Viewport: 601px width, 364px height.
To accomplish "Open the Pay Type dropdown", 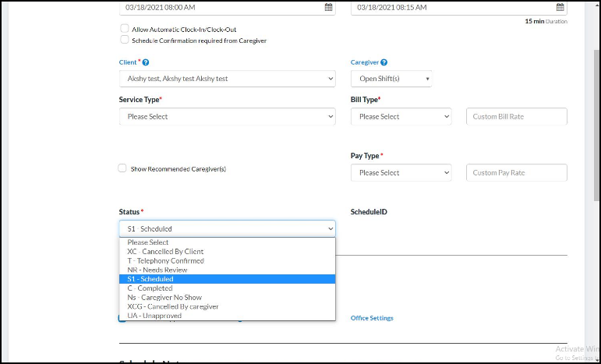I will click(401, 173).
